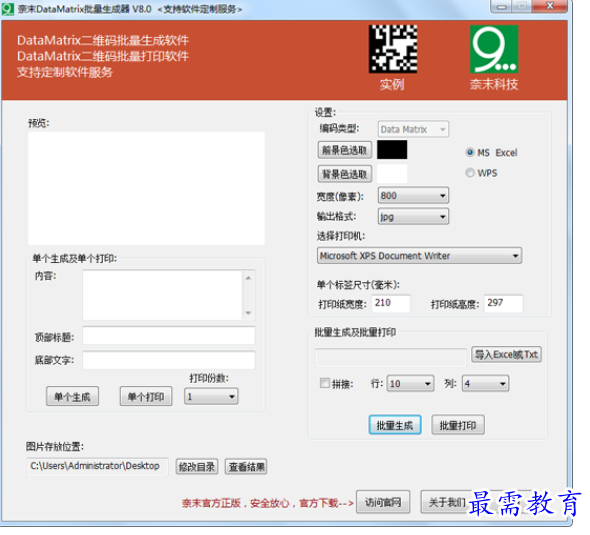
Task: Click the 批量打印 button
Action: pyautogui.click(x=458, y=425)
